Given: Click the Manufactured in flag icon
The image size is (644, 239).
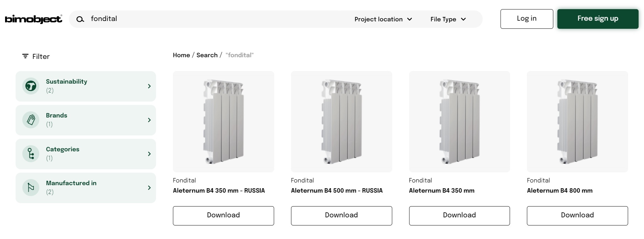Looking at the screenshot, I should (31, 188).
